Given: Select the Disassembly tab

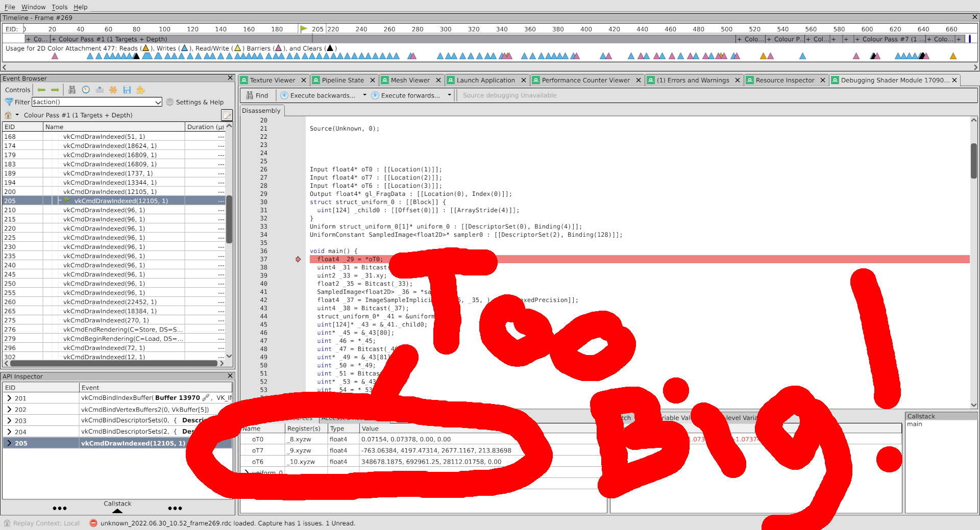Looking at the screenshot, I should tap(261, 111).
